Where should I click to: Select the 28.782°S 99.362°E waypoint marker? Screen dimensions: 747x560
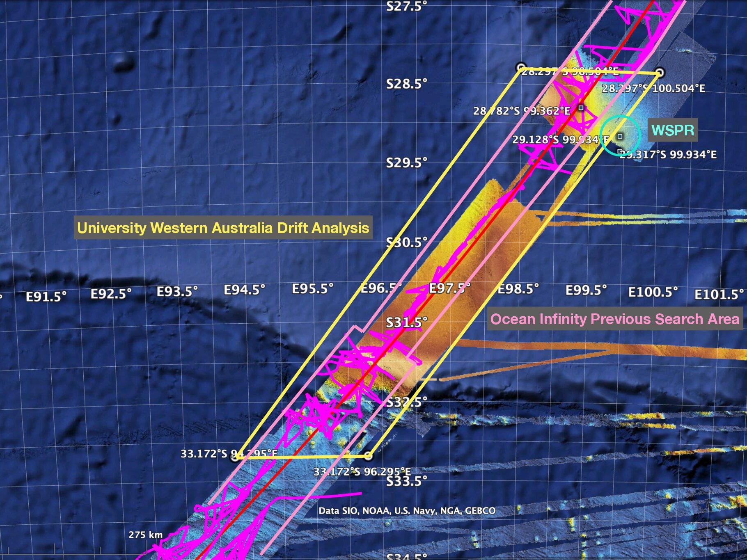point(581,109)
